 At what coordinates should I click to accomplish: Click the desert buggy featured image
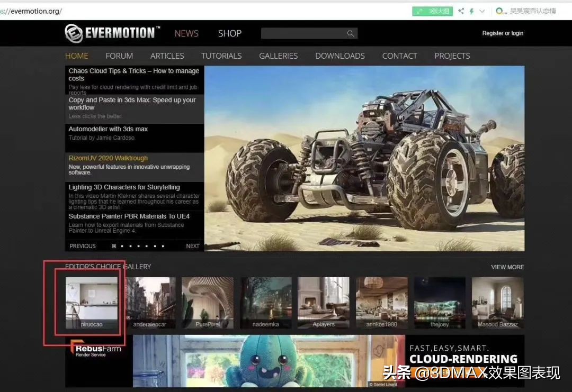[x=364, y=159]
